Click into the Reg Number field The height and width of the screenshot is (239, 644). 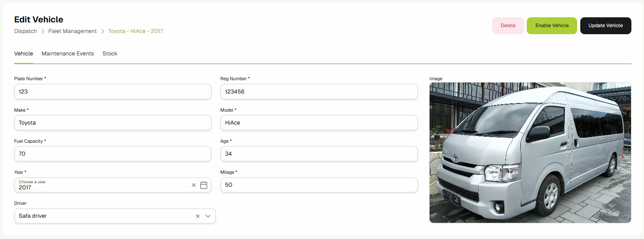click(319, 92)
